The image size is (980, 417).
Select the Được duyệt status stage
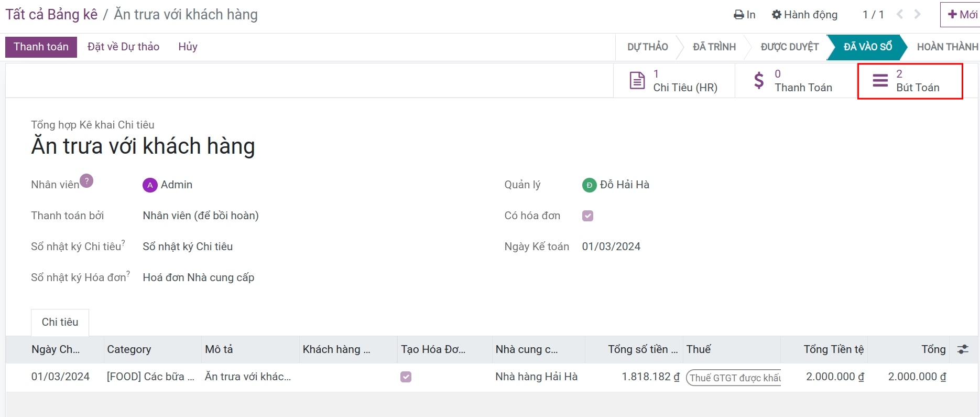[789, 47]
